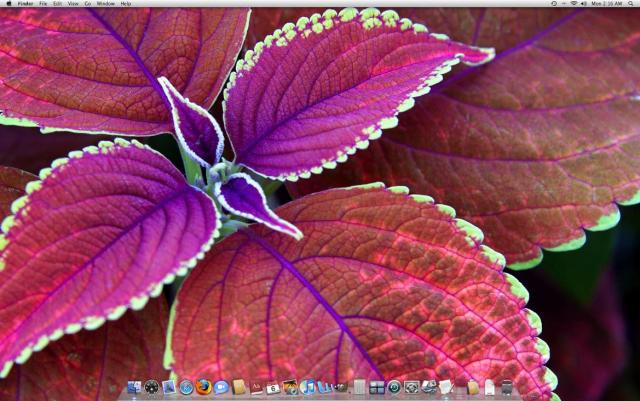Image resolution: width=640 pixels, height=401 pixels.
Task: Open the Window menu
Action: 106,3
